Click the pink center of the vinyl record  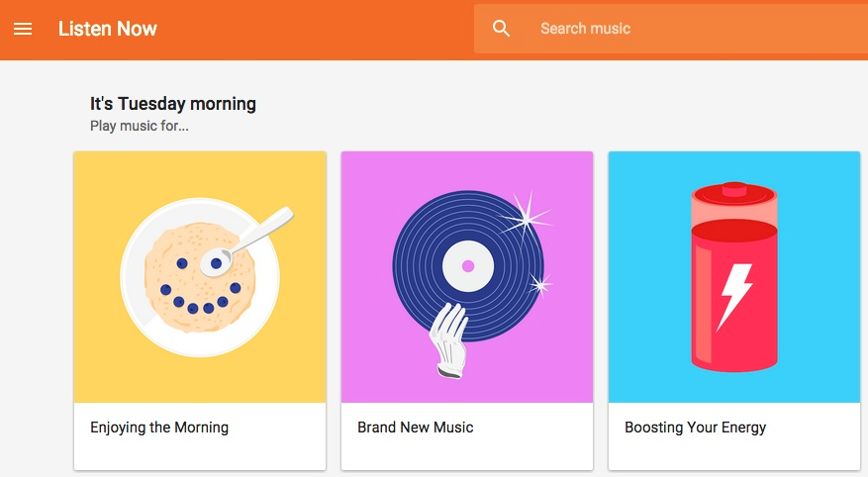click(468, 266)
